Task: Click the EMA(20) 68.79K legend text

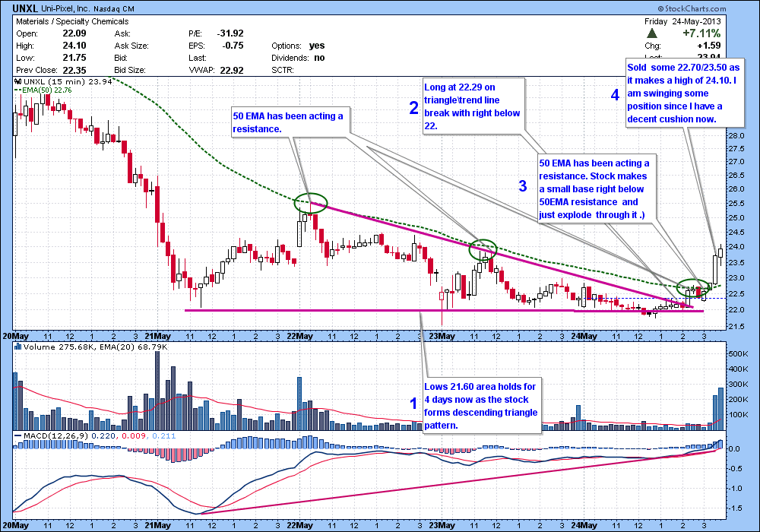Action: click(133, 347)
